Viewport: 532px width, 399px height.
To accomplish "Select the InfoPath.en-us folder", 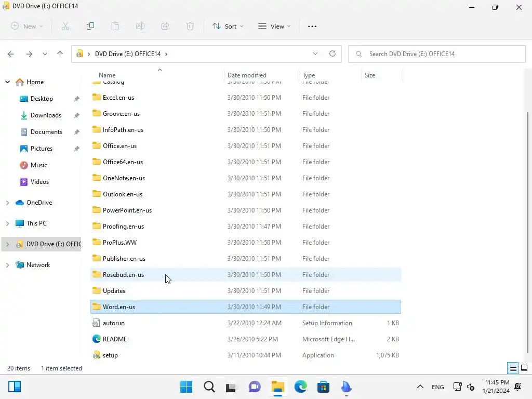I will pos(246,129).
